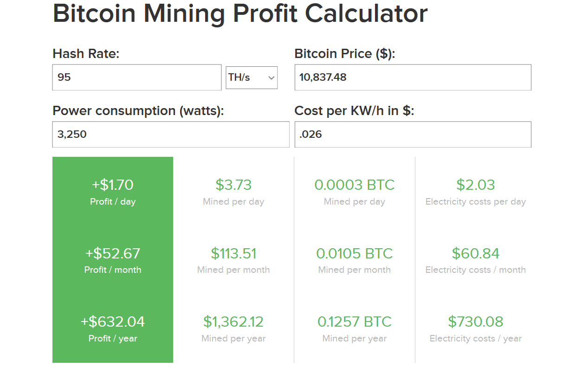588x367 pixels.
Task: Click the Profit / month figure
Action: pos(113,253)
